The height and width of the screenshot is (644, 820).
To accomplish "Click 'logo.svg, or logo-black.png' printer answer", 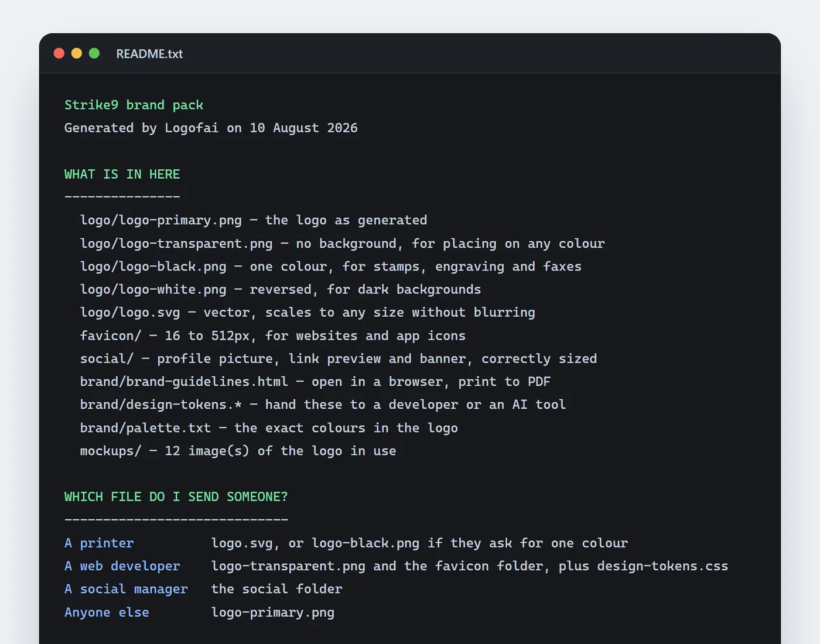I will tap(419, 543).
